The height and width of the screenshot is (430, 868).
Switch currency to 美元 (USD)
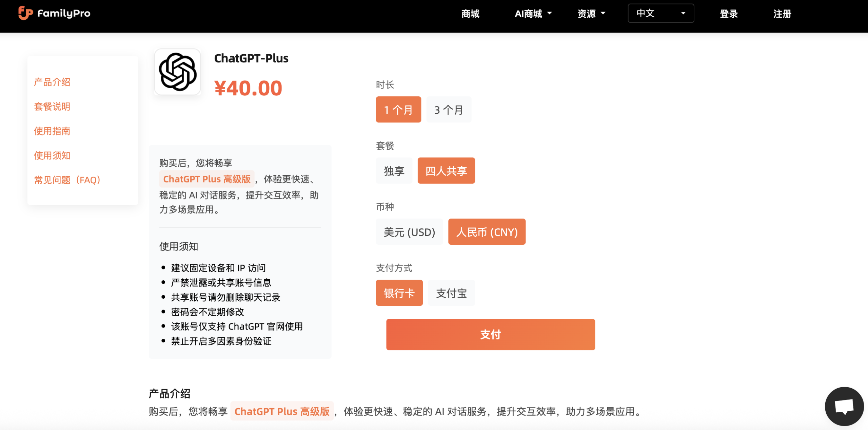409,232
